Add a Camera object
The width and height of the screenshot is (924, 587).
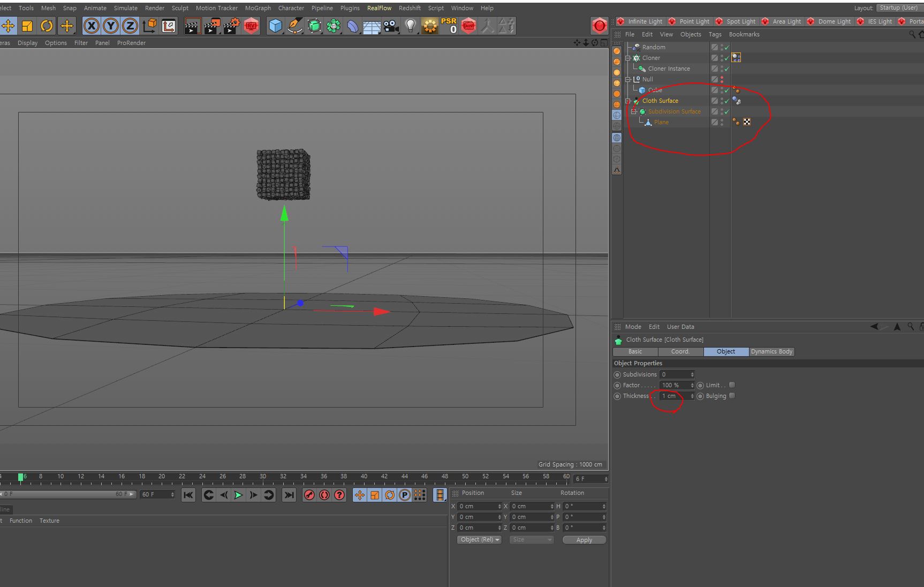391,26
